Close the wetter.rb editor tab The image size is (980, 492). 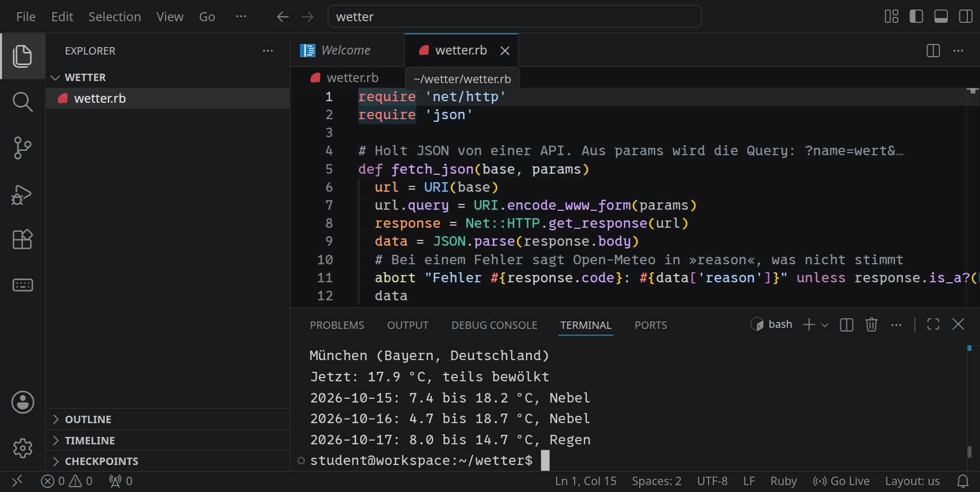(505, 50)
